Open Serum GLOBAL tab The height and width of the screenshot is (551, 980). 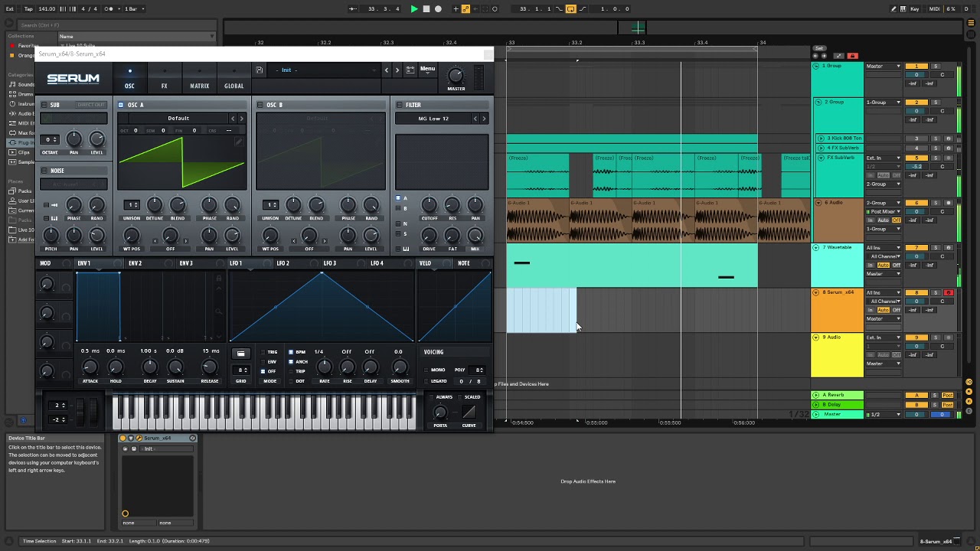[234, 79]
